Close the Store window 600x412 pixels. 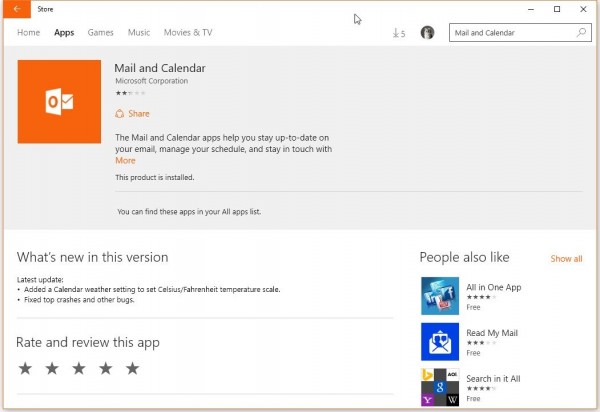[583, 9]
